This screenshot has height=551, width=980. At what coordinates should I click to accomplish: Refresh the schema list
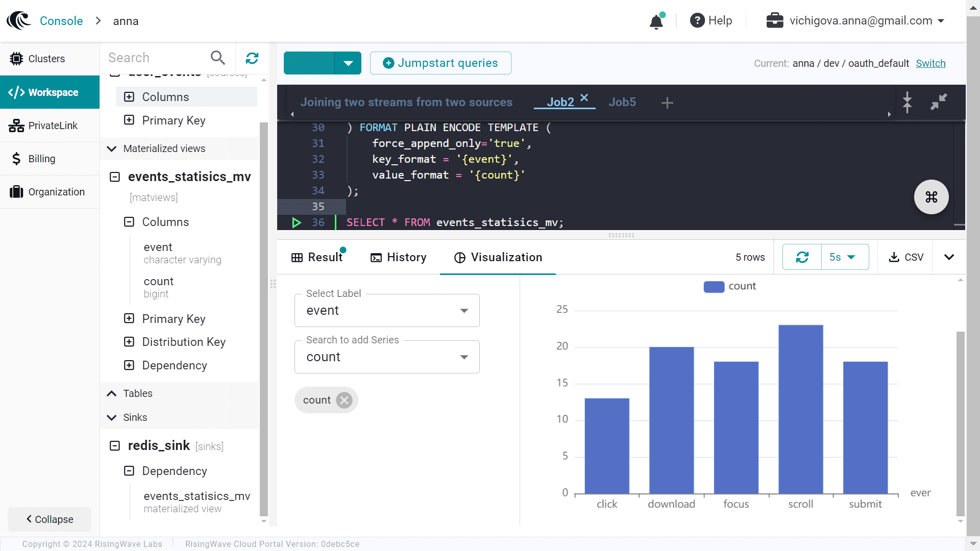[252, 58]
